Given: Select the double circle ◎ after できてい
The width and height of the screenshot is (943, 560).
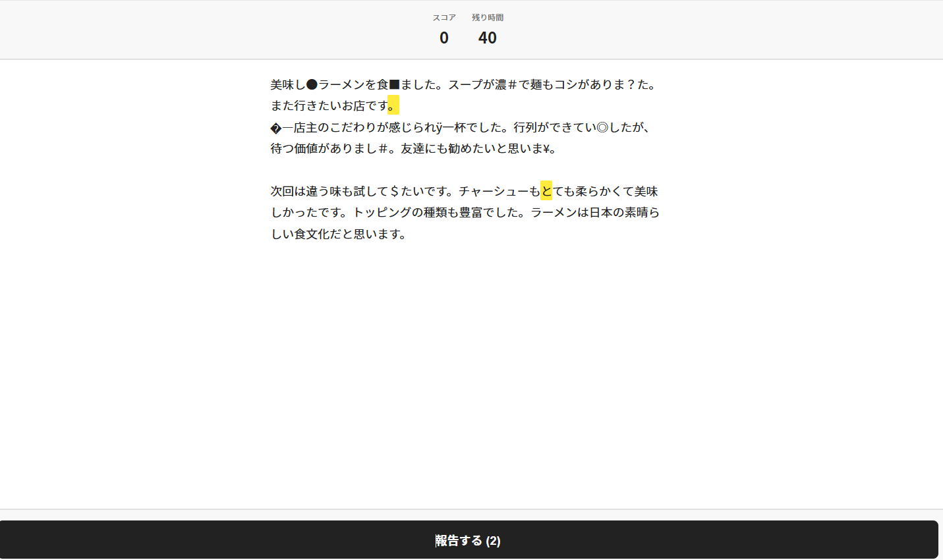Looking at the screenshot, I should tap(602, 128).
